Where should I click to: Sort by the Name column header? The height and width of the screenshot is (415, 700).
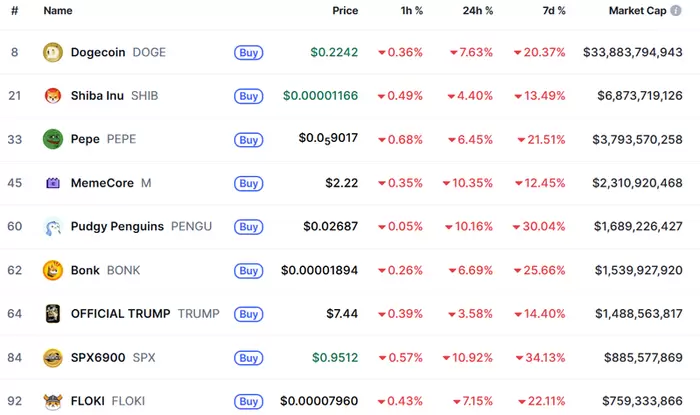pos(58,11)
